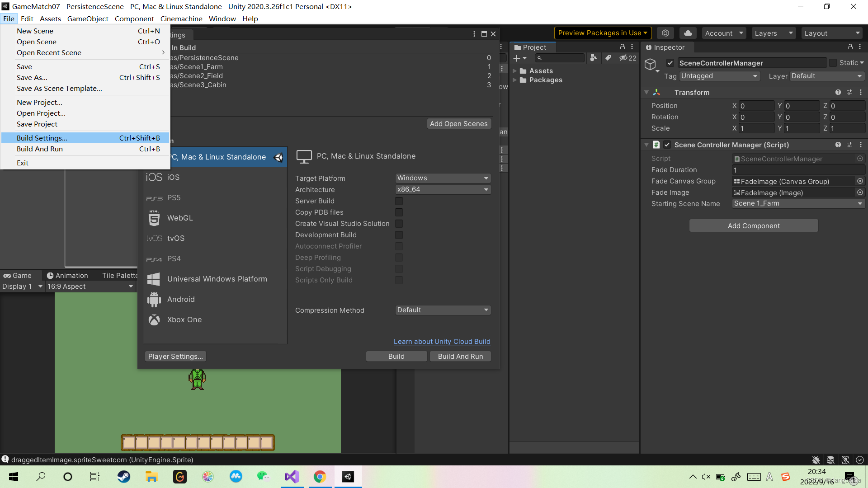Lock the Inspector panel with padlock icon
Screen dimensions: 868x488
[x=850, y=47]
